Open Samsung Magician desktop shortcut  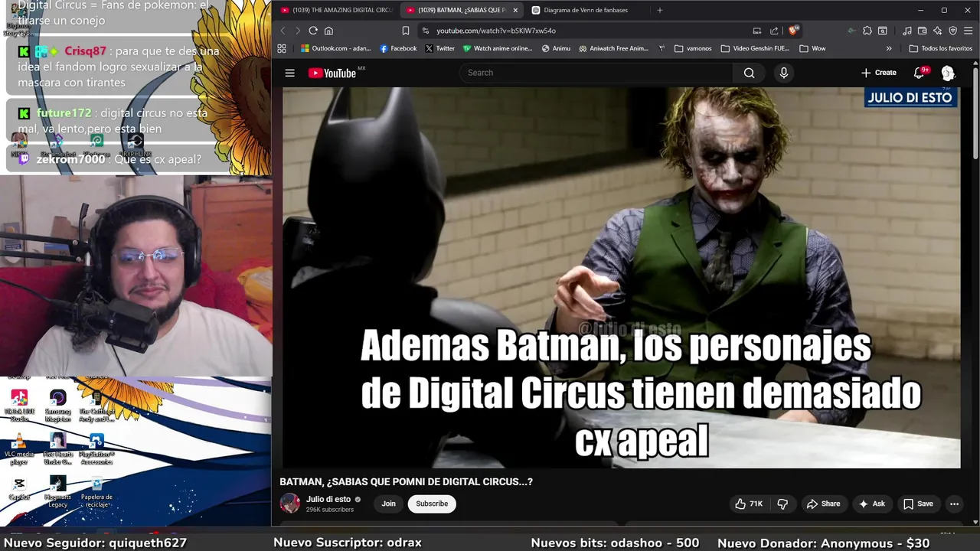point(57,406)
